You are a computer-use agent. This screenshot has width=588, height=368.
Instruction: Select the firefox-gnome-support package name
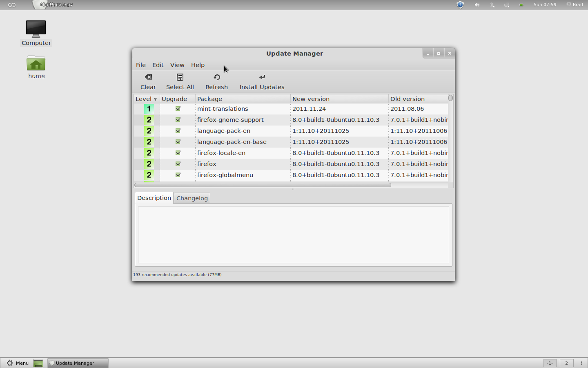click(230, 120)
